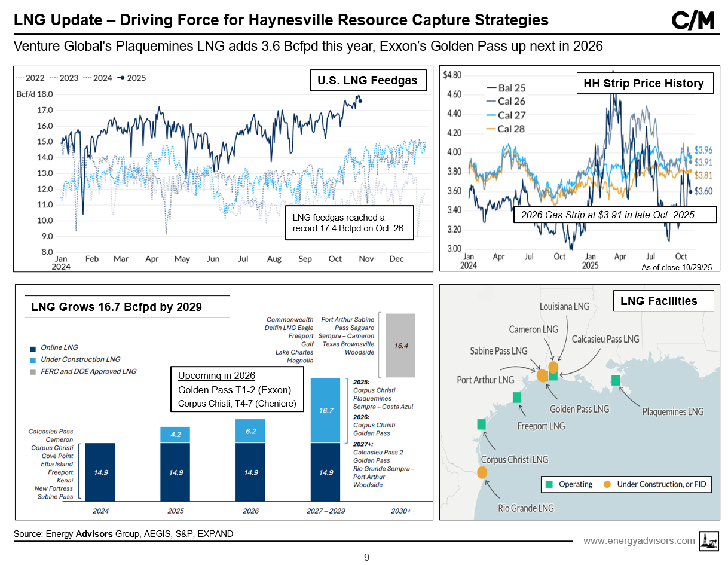Viewport: 728px width, 565px height.
Task: Select the Louisiana LNG orange circle marker
Action: coord(553,367)
